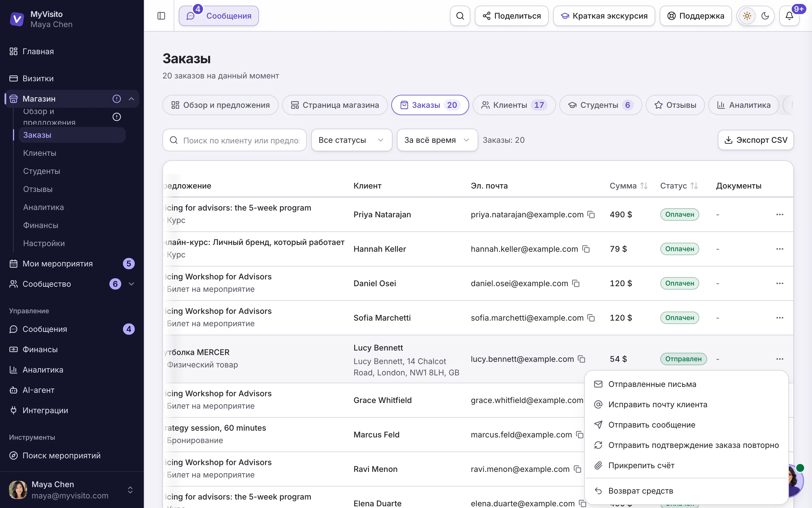Collapse the Магазин sidebar section
Screen dimensions: 812x508
pyautogui.click(x=132, y=99)
